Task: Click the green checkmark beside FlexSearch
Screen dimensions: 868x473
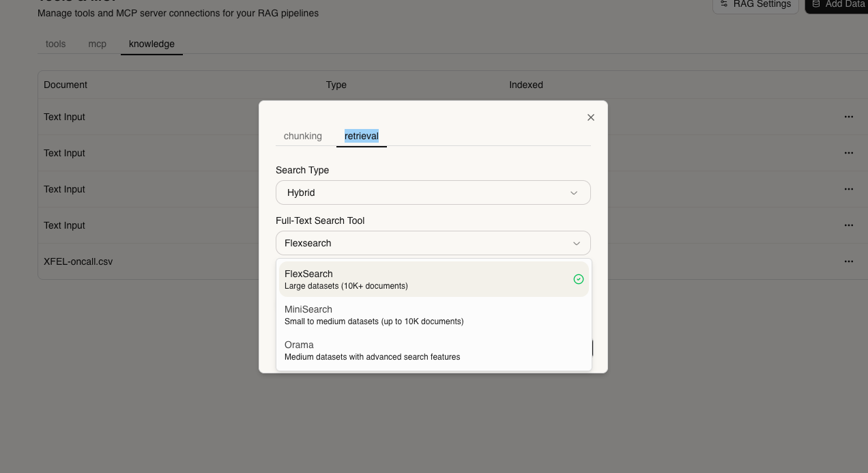Action: (x=578, y=279)
